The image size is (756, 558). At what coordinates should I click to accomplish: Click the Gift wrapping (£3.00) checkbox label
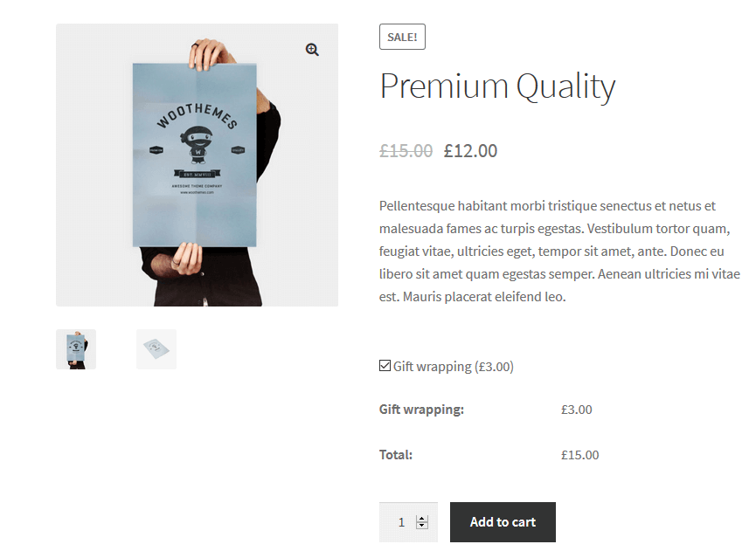pos(453,367)
